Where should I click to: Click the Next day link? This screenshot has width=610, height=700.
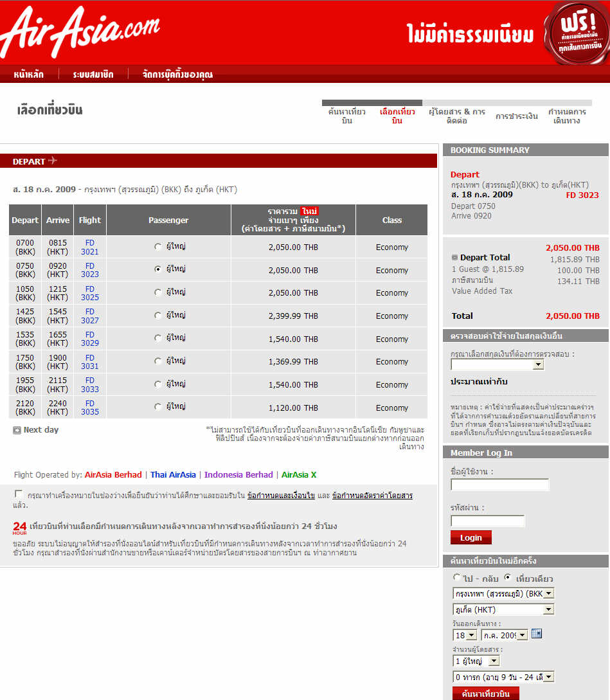[41, 430]
